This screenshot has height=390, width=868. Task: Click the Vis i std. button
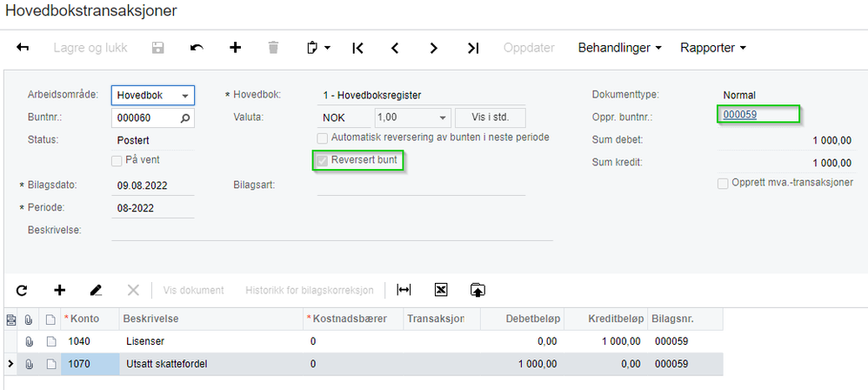tap(491, 118)
